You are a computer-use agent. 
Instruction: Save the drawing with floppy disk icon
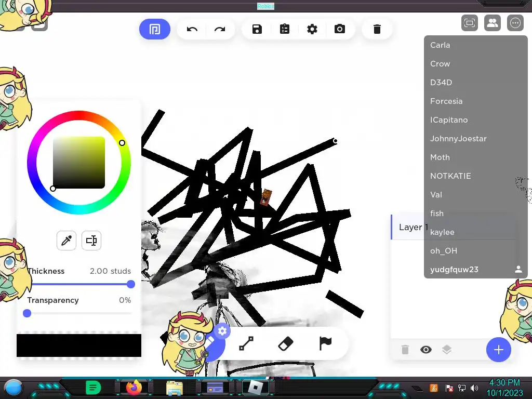pos(257,29)
